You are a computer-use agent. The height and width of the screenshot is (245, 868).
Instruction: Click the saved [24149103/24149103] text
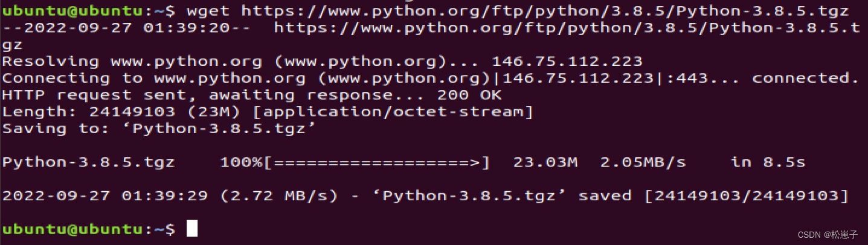[713, 196]
